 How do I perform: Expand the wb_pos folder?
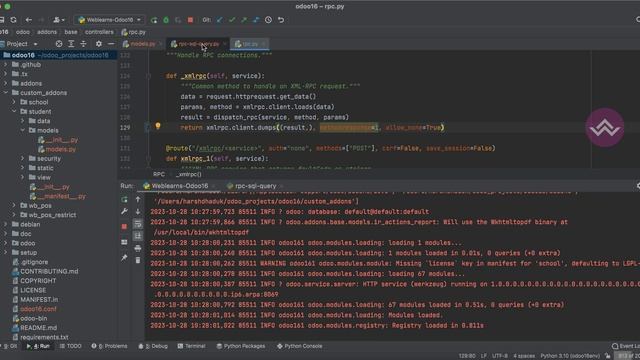pyautogui.click(x=14, y=205)
